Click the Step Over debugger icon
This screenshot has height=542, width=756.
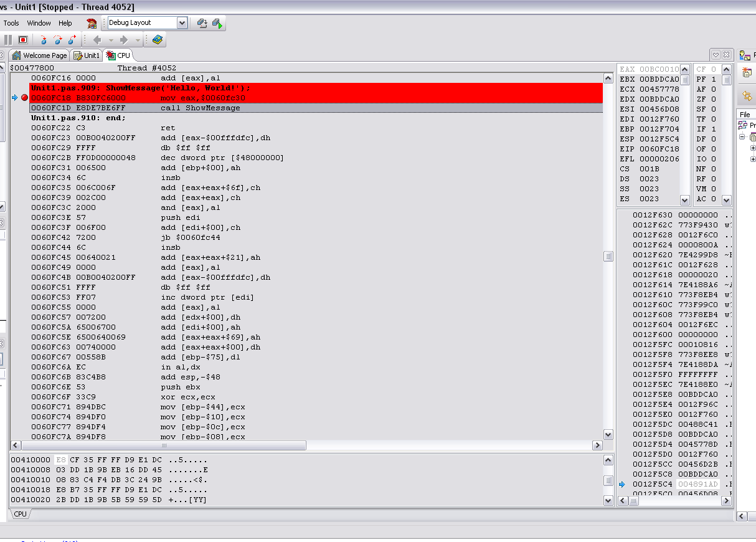tap(57, 40)
